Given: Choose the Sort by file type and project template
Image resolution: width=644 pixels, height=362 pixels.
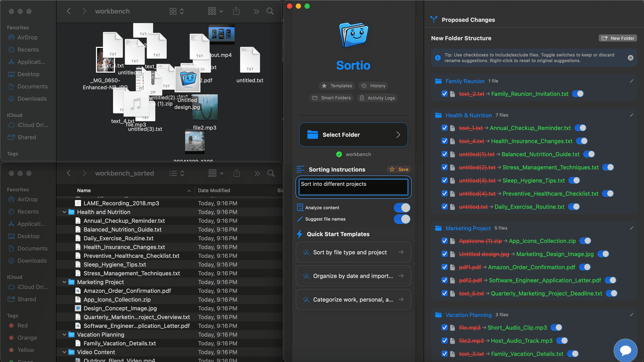Looking at the screenshot, I should 353,252.
